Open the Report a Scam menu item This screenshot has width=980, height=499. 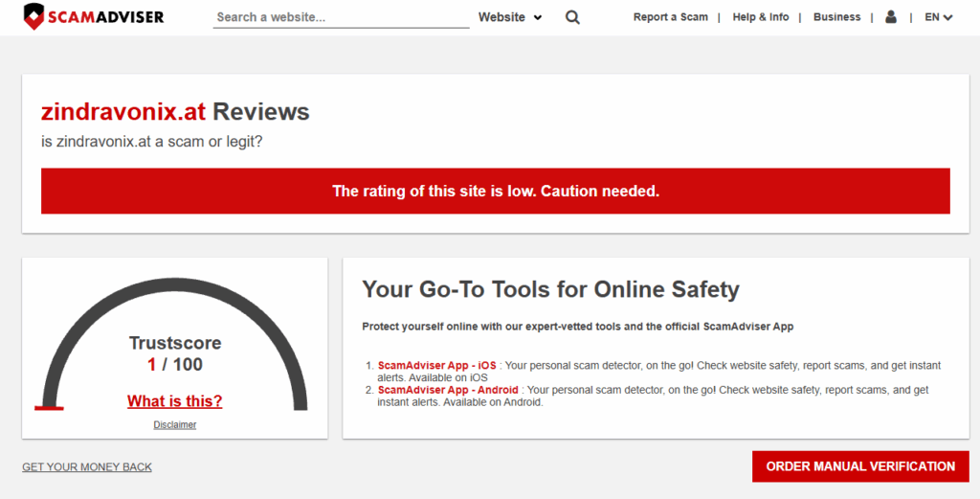tap(671, 17)
